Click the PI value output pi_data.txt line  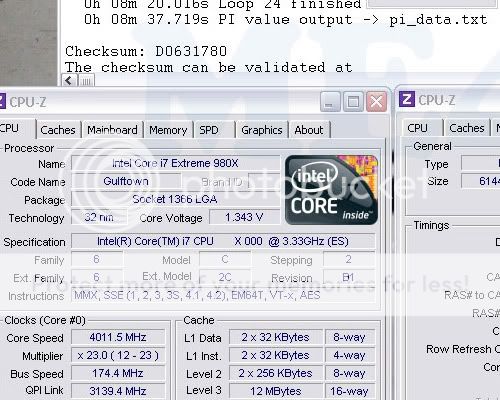(285, 19)
